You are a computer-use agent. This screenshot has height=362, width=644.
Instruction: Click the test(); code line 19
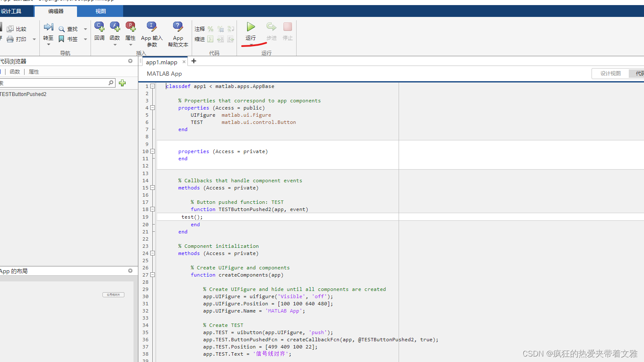tap(192, 217)
